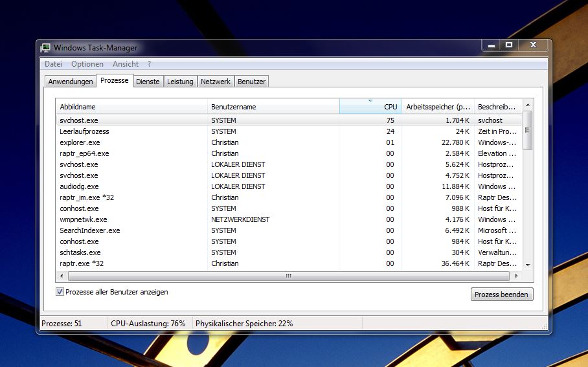Select the schtasks.exe process

(x=288, y=252)
